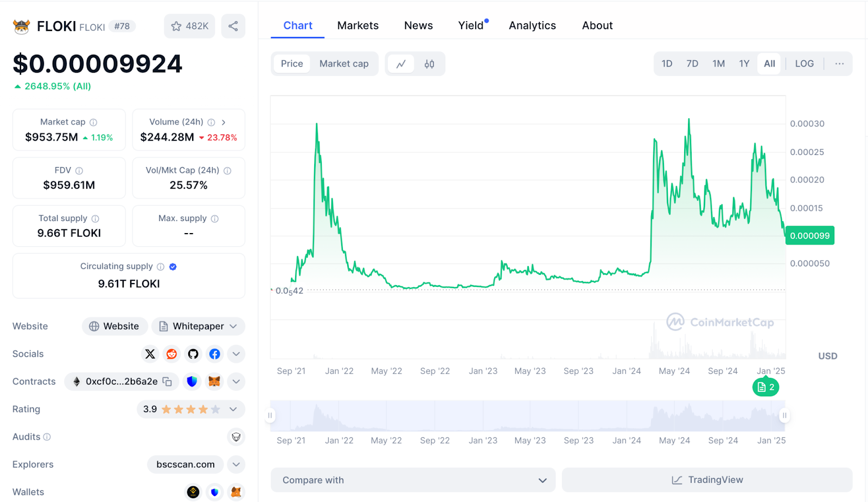Click the $0.00009924 price text
This screenshot has width=868, height=502.
[x=98, y=64]
